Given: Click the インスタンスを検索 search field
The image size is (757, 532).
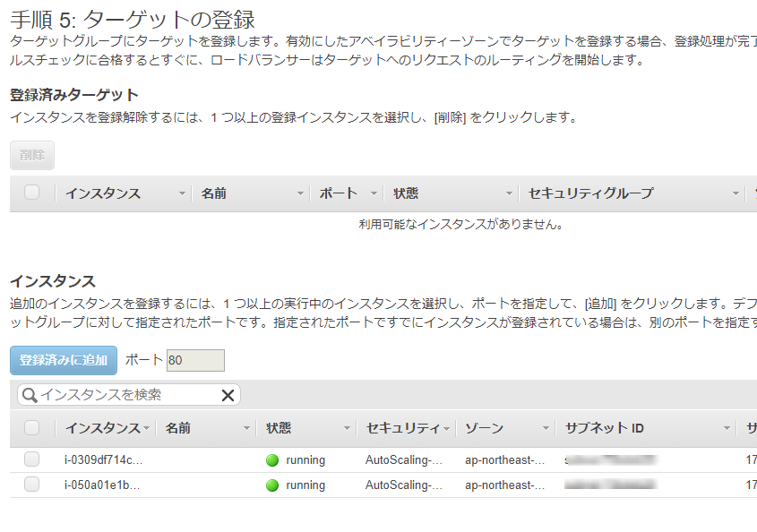Looking at the screenshot, I should [125, 395].
